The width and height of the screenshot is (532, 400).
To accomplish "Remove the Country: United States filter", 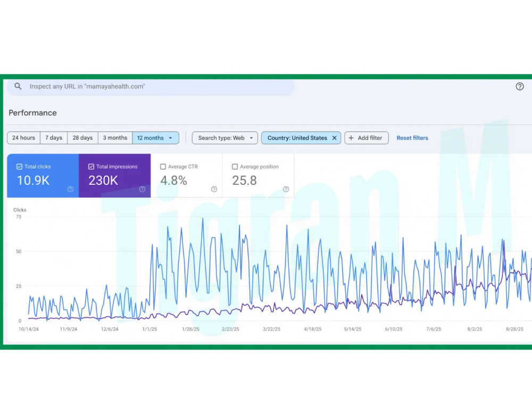I will 334,138.
